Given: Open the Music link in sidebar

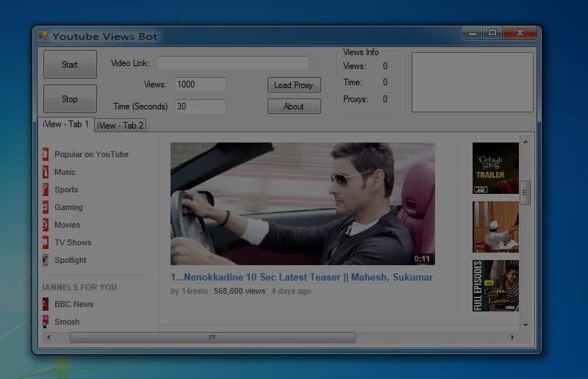Looking at the screenshot, I should click(65, 172).
